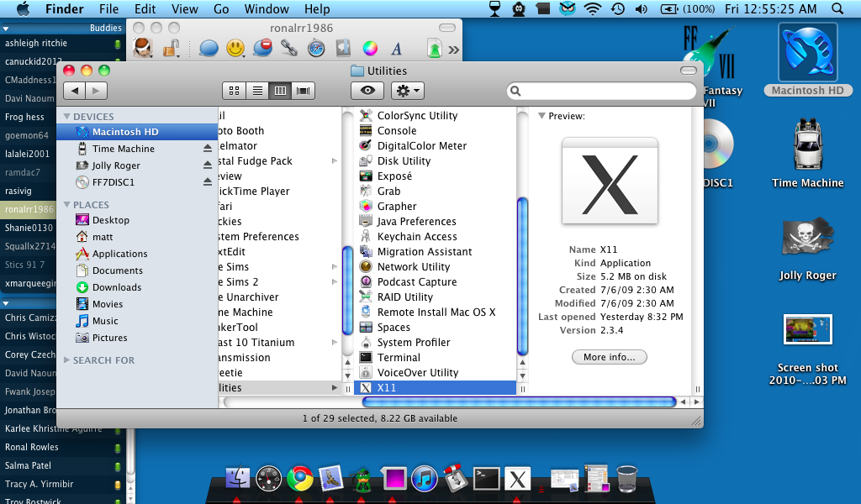Image resolution: width=861 pixels, height=504 pixels.
Task: Click the Utilities column vertical scrollbar
Action: pos(522,276)
